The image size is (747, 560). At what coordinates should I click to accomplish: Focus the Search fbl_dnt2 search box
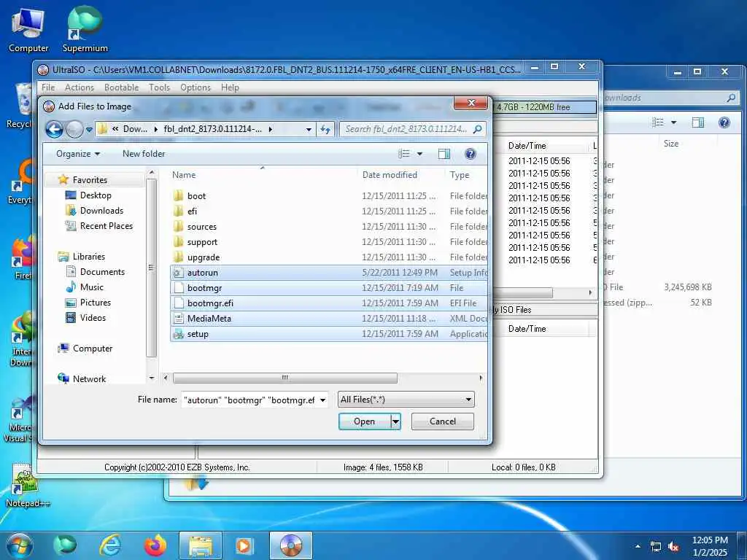406,129
